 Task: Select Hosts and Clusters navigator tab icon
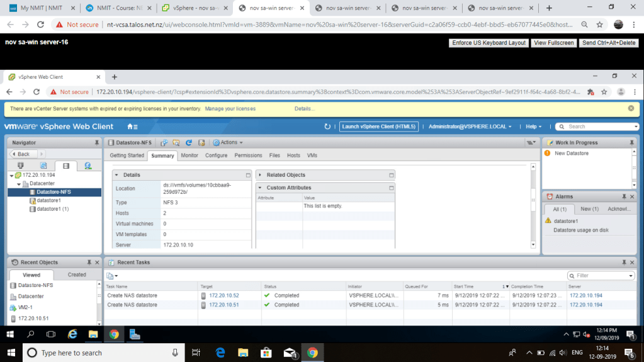21,166
